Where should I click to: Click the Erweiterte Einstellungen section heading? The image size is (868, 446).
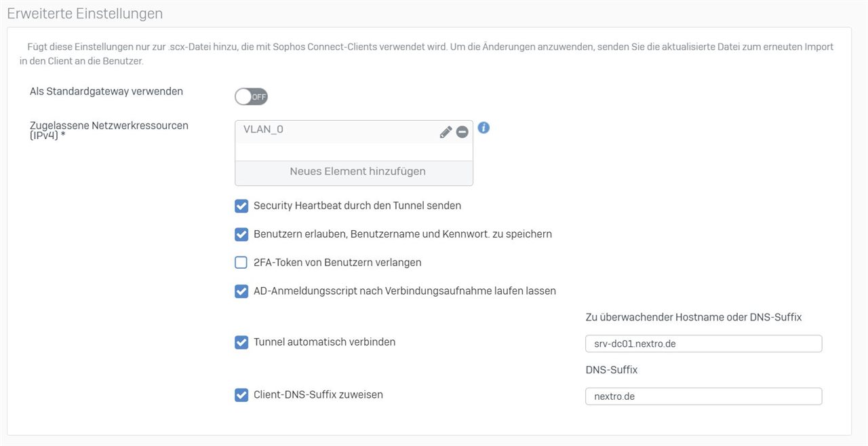pos(85,14)
